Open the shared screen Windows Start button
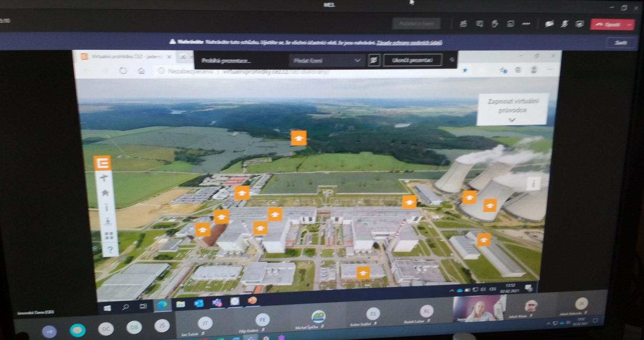 (x=107, y=308)
